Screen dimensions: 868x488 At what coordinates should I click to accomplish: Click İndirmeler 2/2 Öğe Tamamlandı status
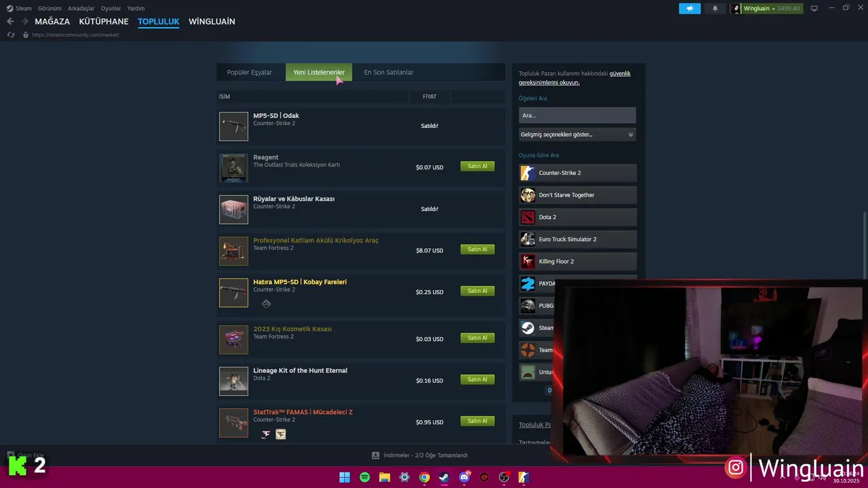pyautogui.click(x=425, y=455)
